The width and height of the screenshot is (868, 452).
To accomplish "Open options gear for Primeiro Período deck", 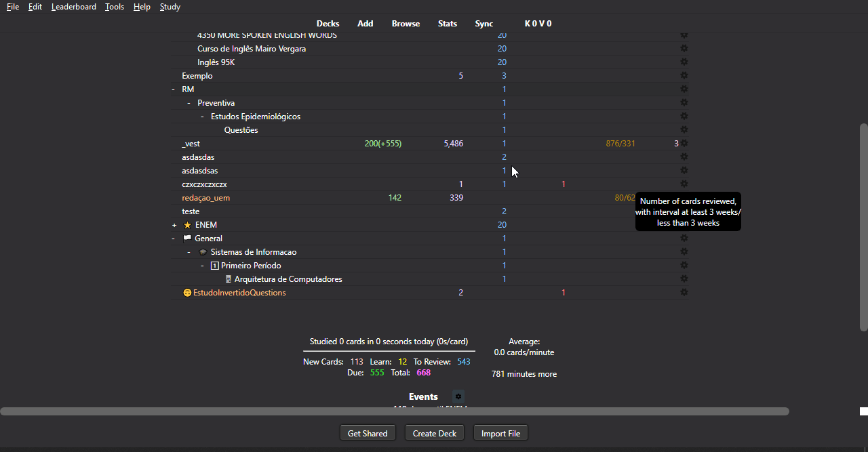I will tap(684, 266).
